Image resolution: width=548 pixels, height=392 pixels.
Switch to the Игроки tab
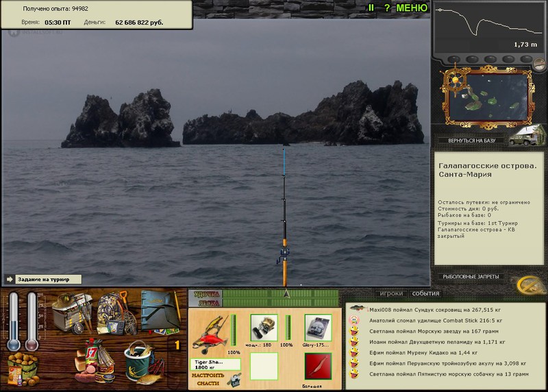tap(391, 293)
